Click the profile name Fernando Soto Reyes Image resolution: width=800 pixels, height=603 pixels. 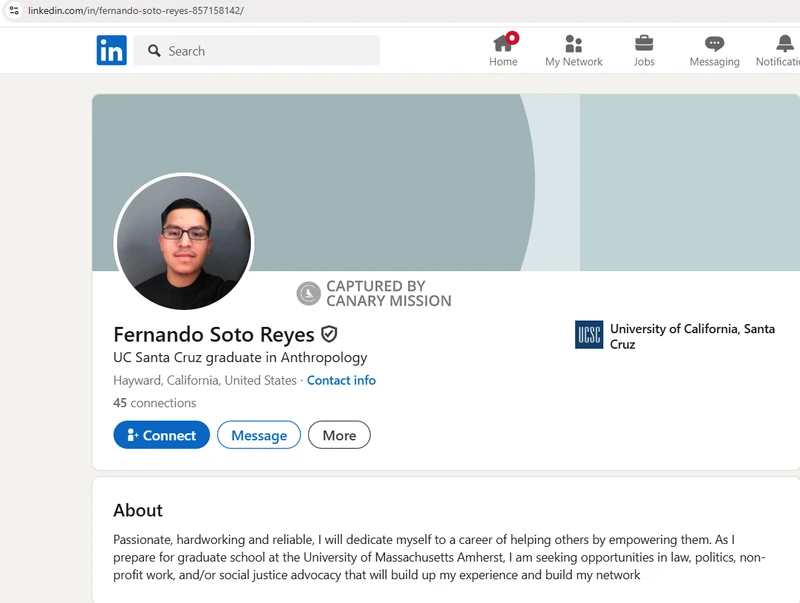pos(214,334)
